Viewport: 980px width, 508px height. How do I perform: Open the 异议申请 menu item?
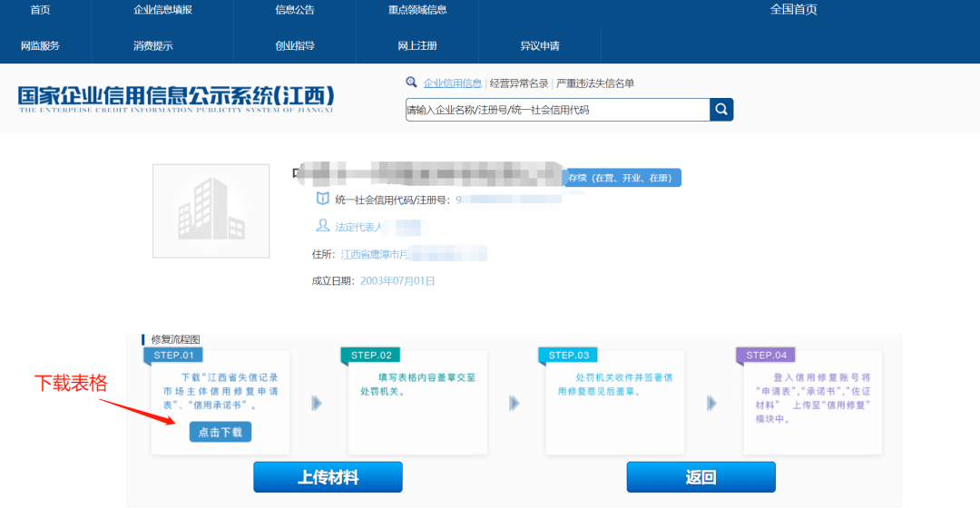(x=540, y=45)
